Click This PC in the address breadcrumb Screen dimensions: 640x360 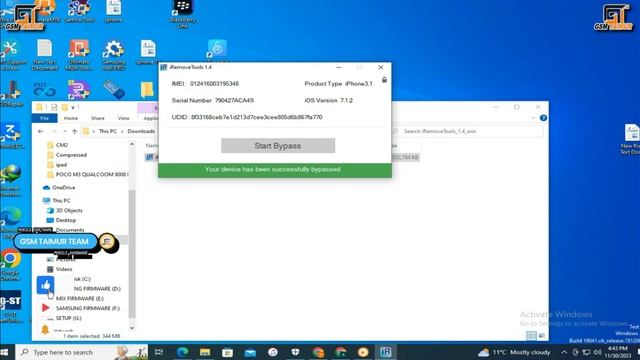[108, 131]
